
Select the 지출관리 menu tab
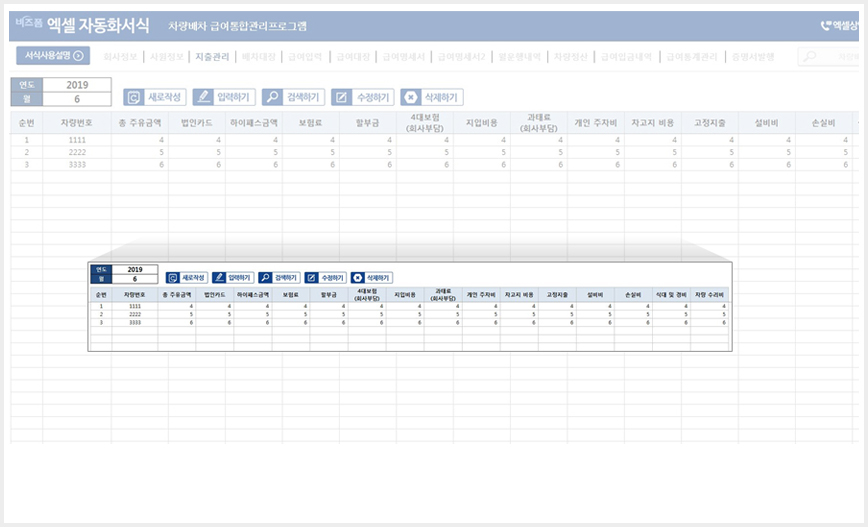(212, 56)
